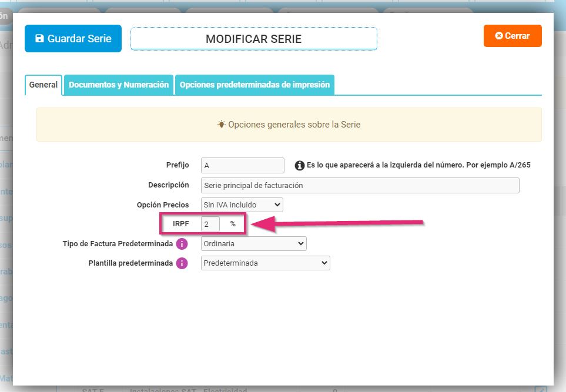Image resolution: width=566 pixels, height=392 pixels.
Task: Click the MODIFICAR SERIE title box
Action: click(253, 39)
